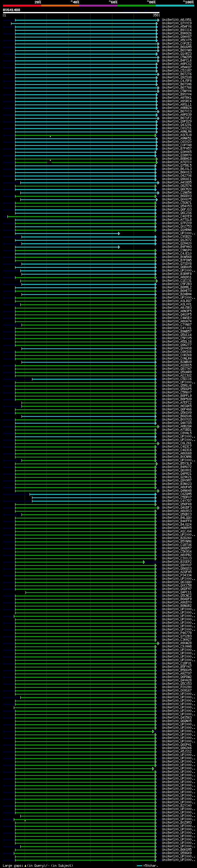Click the white query sequence bar
The height and width of the screenshot is (868, 197).
tap(81, 12)
